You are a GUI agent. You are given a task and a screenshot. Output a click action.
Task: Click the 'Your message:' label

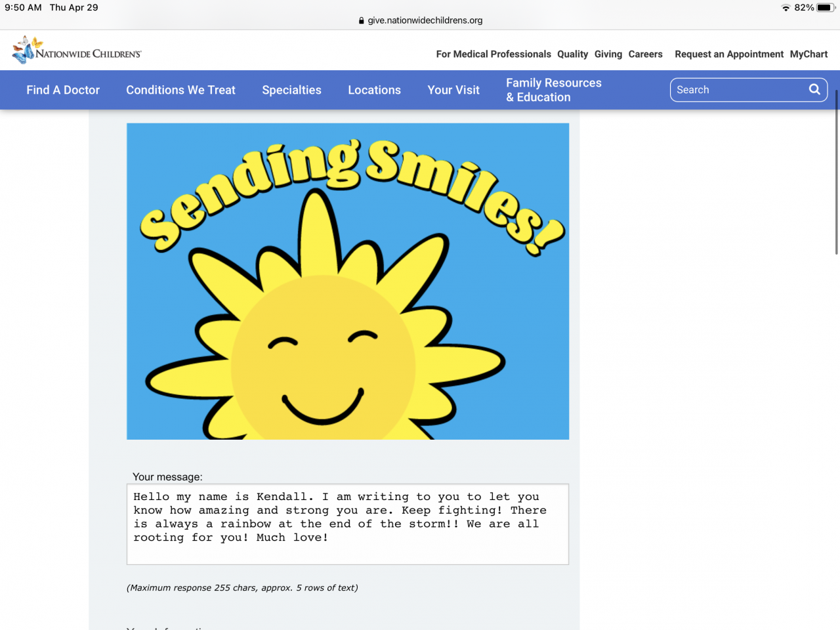tap(167, 477)
